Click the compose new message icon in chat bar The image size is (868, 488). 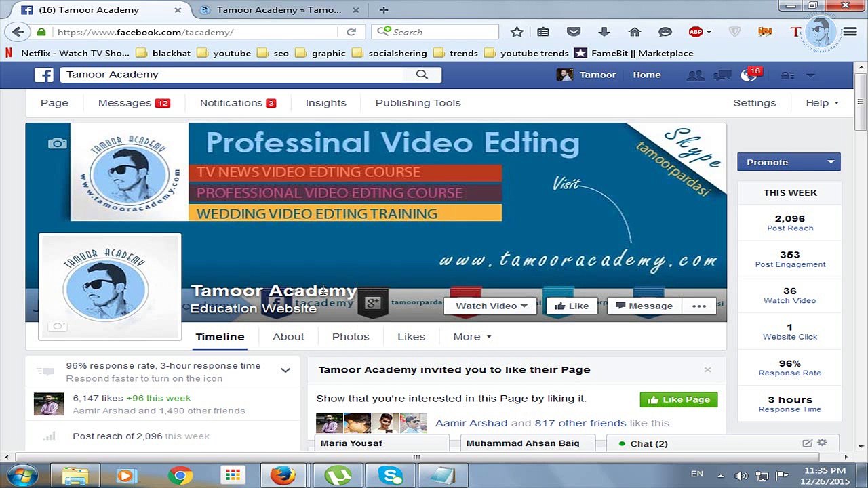click(x=807, y=443)
